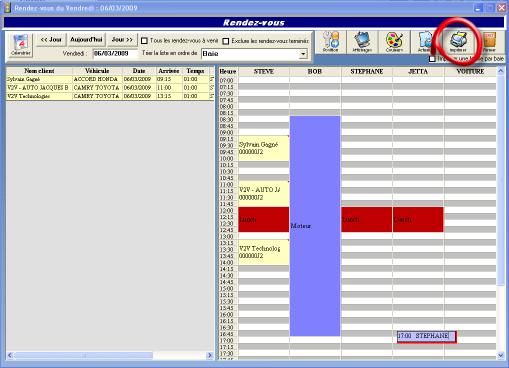The height and width of the screenshot is (368, 509).
Task: Click the STEVE column header
Action: point(264,71)
